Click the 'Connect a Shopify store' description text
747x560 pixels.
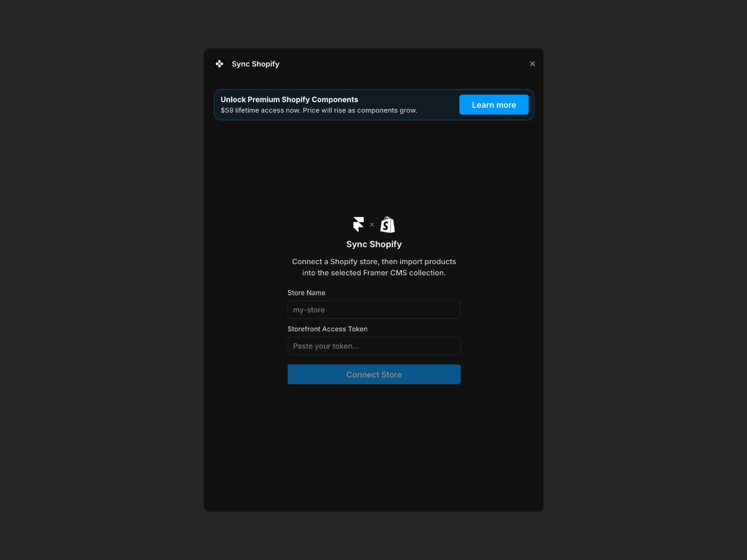(x=374, y=267)
